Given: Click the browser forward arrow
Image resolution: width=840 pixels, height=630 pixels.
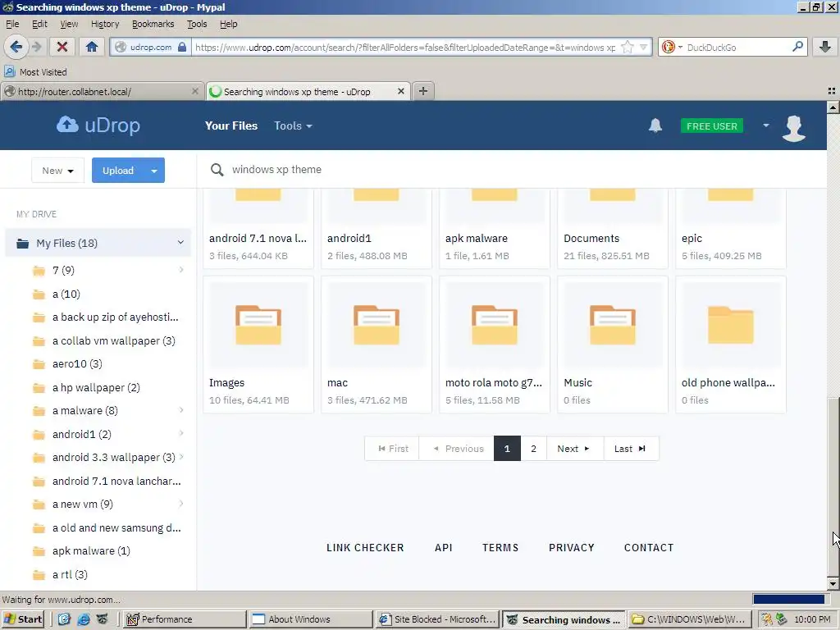Looking at the screenshot, I should (x=36, y=47).
